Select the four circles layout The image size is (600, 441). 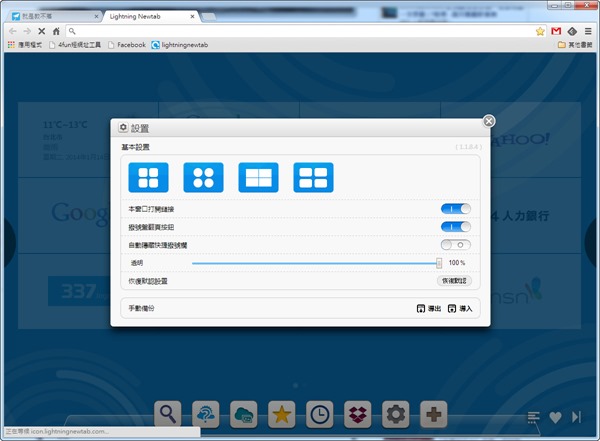204,177
